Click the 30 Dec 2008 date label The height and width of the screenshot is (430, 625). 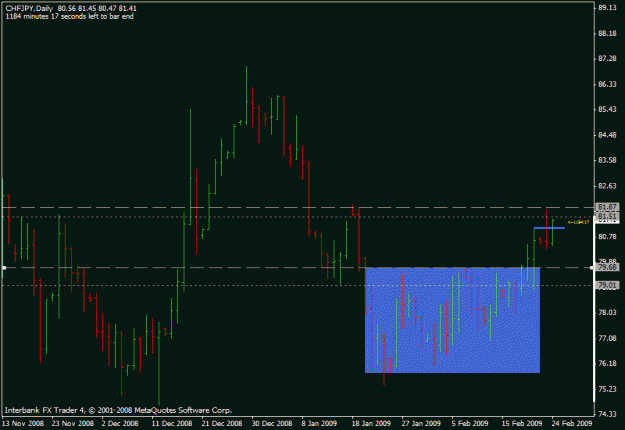point(272,423)
